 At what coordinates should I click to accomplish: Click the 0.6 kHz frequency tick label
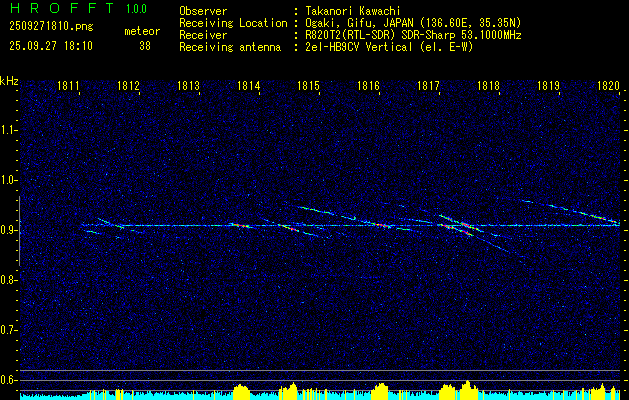(x=8, y=380)
